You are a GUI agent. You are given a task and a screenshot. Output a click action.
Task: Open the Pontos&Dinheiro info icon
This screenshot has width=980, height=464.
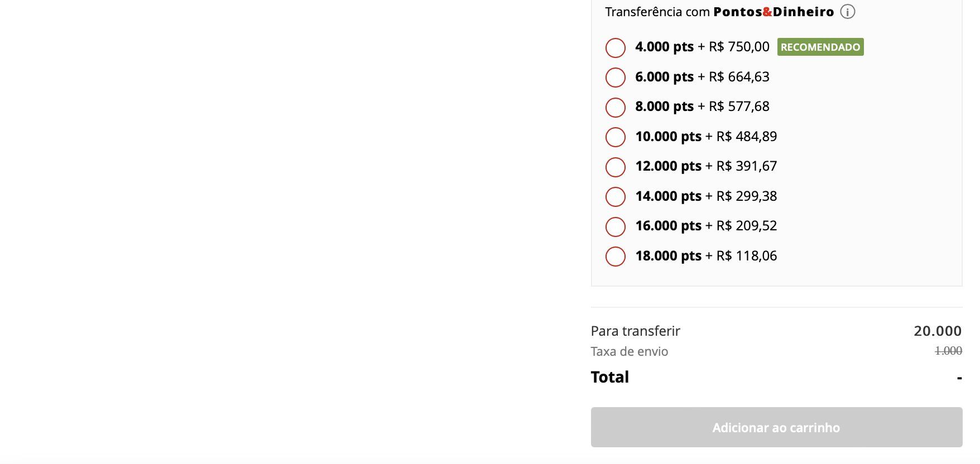pyautogui.click(x=847, y=12)
